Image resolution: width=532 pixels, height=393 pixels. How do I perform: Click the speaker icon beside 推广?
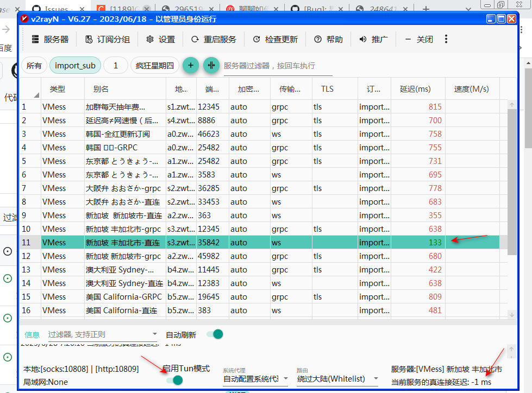pyautogui.click(x=362, y=39)
